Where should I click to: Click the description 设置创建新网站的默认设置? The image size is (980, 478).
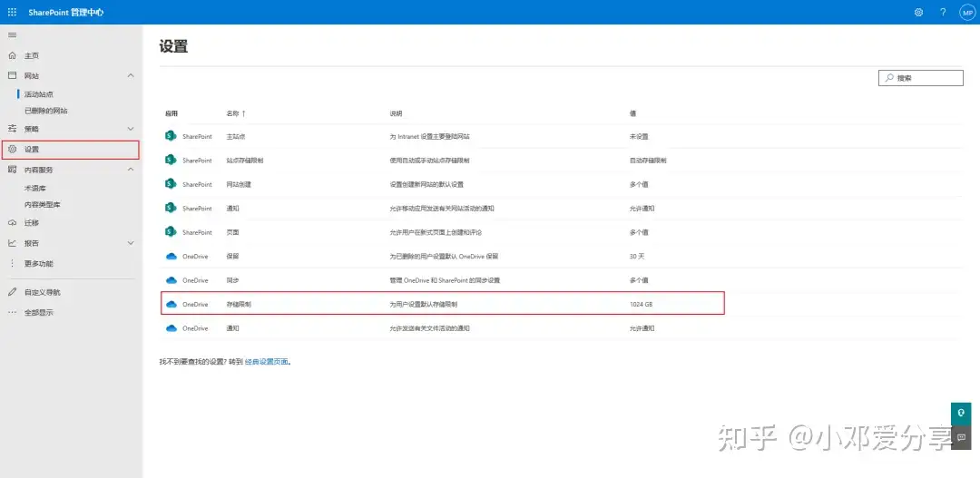(426, 184)
